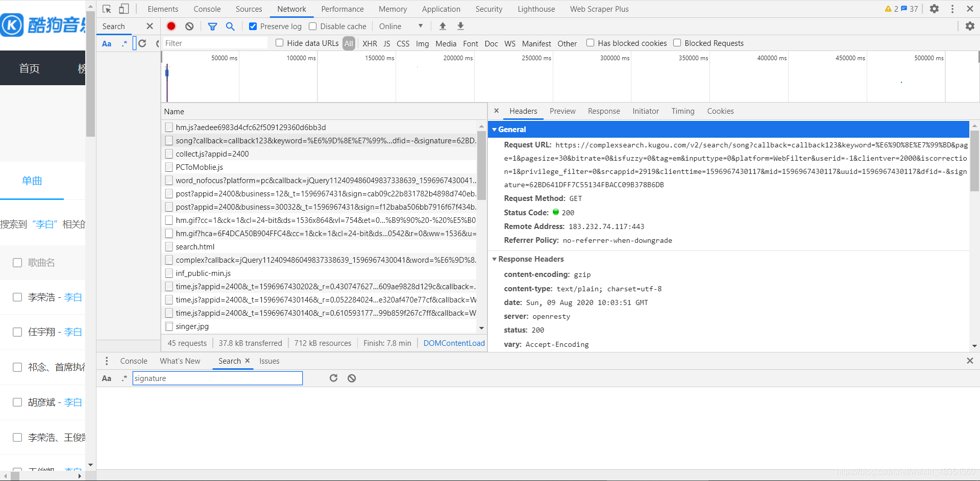This screenshot has height=481, width=980.
Task: Activate the inspect element picker icon
Action: [107, 9]
